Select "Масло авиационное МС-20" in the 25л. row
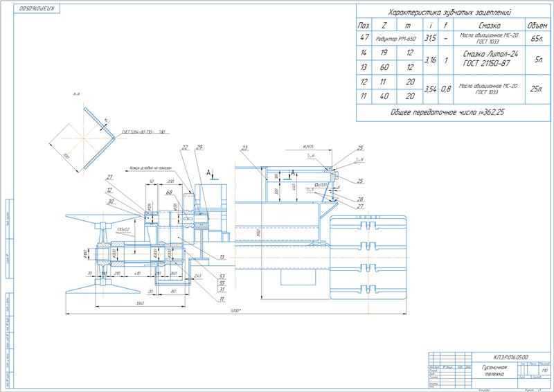Image resolution: width=554 pixels, height=392 pixels. [488, 86]
